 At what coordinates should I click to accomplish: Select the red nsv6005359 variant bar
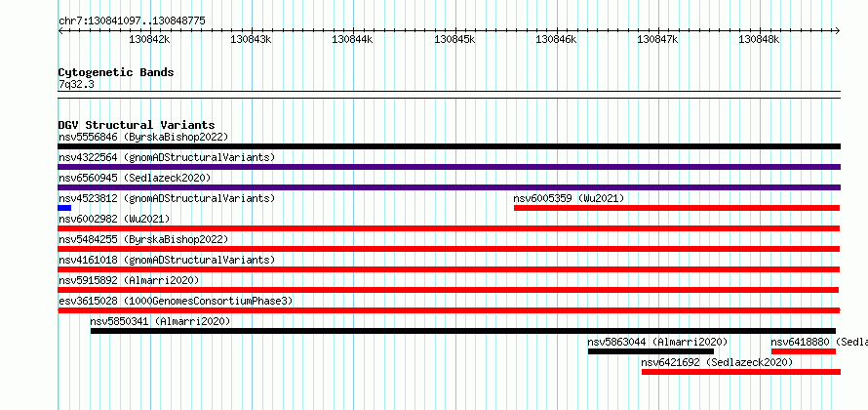coord(677,208)
